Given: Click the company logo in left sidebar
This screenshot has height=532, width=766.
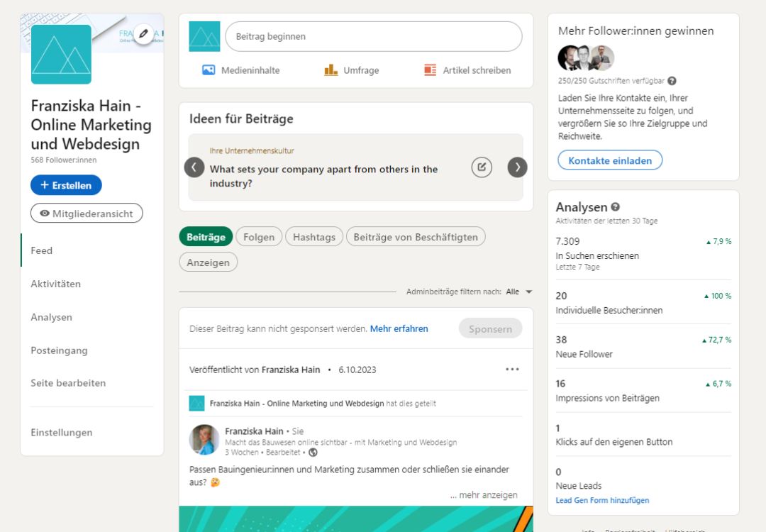Looking at the screenshot, I should pos(61,54).
